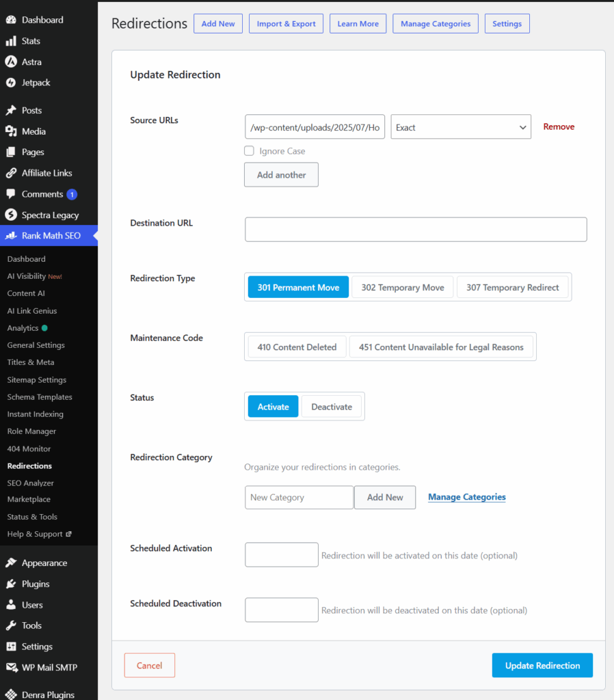Remove the source URL entry
The image size is (614, 700).
pyautogui.click(x=559, y=126)
